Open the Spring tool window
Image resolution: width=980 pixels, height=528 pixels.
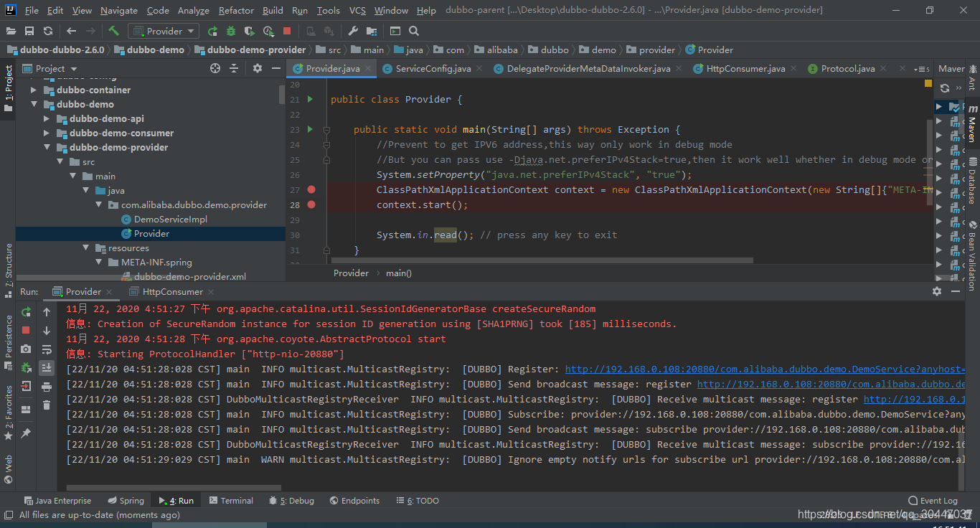126,501
